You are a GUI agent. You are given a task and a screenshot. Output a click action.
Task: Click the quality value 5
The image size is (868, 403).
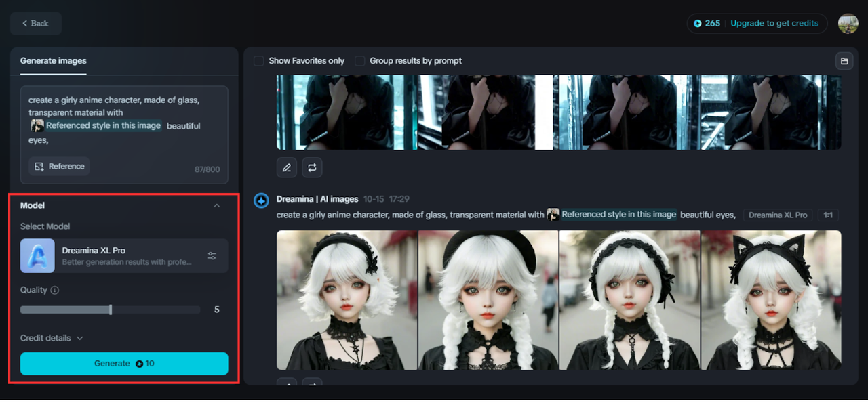coord(217,310)
